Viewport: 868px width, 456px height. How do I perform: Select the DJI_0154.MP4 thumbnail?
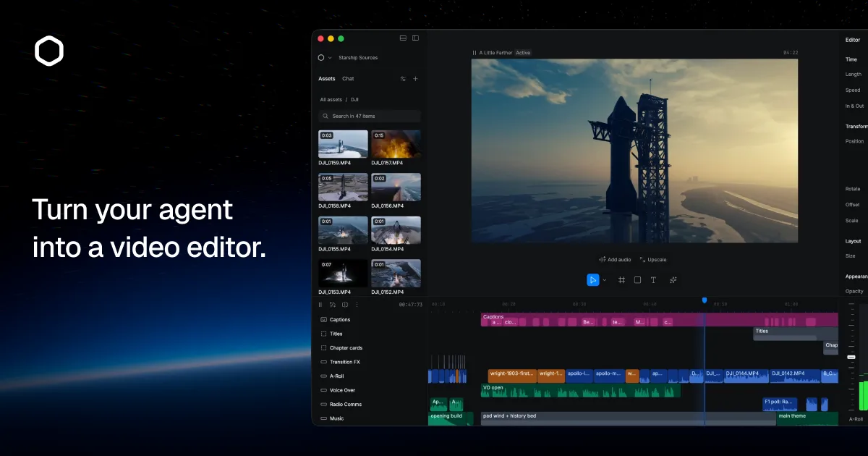pos(396,230)
